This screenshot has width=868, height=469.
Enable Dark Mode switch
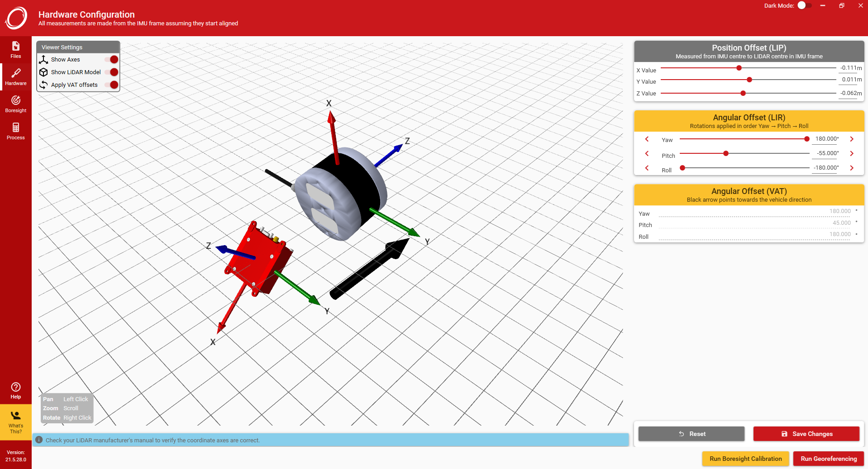pos(804,5)
